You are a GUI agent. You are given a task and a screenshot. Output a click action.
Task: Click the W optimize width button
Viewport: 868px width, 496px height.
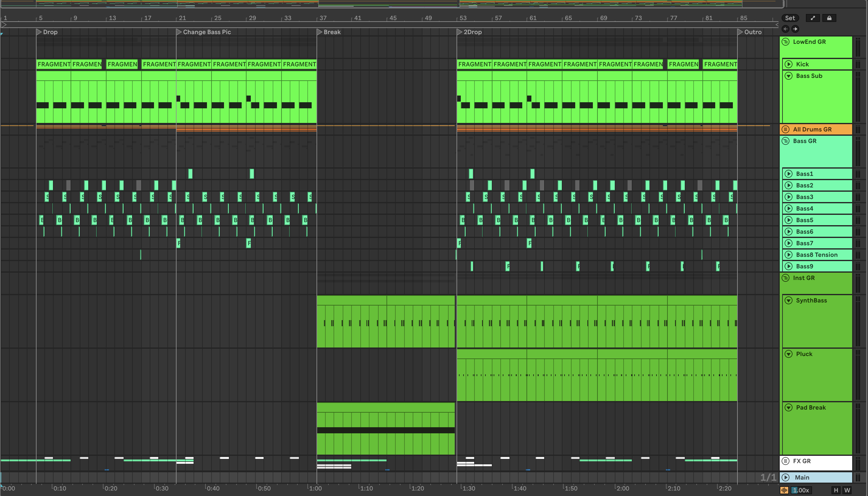click(x=847, y=491)
